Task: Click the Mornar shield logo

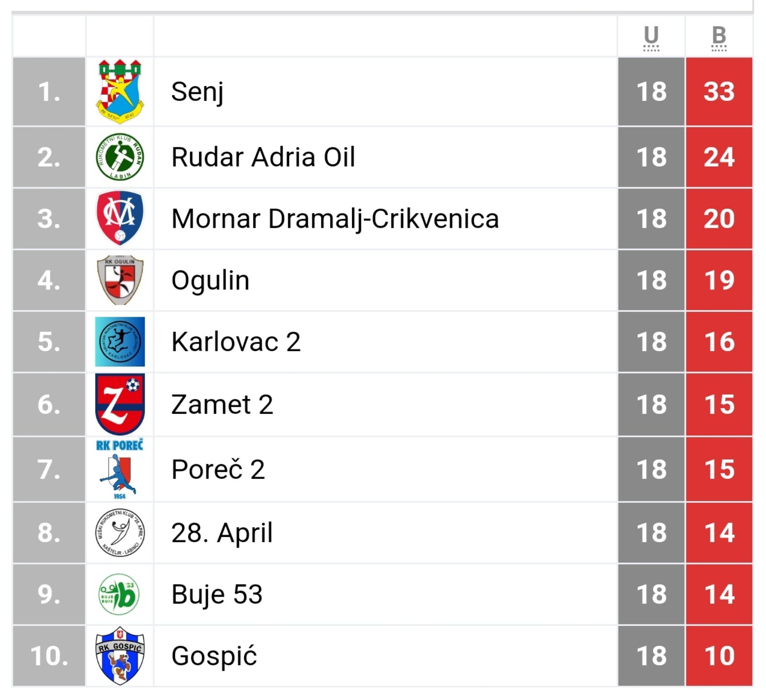Action: [x=120, y=218]
